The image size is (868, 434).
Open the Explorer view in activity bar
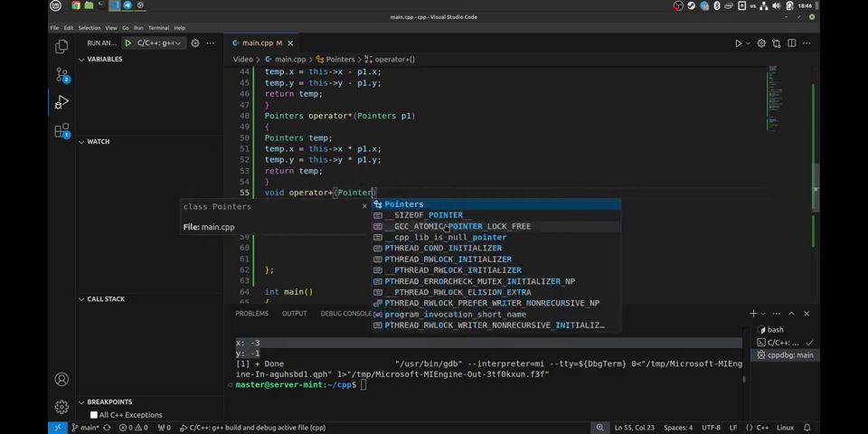click(x=61, y=46)
